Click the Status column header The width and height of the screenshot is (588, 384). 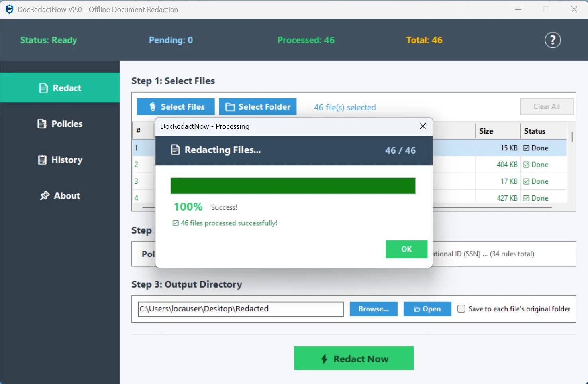click(543, 131)
